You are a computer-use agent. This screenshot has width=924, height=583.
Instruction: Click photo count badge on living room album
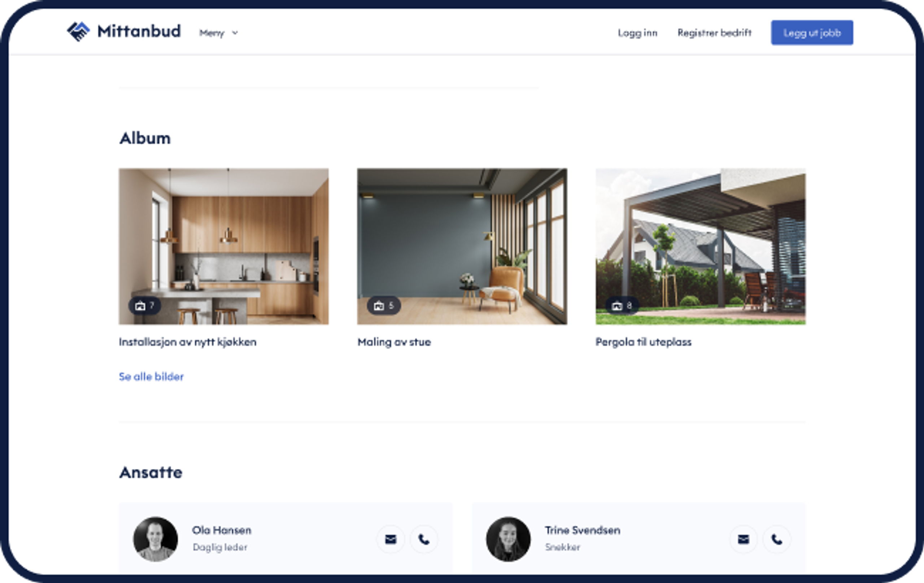point(383,305)
